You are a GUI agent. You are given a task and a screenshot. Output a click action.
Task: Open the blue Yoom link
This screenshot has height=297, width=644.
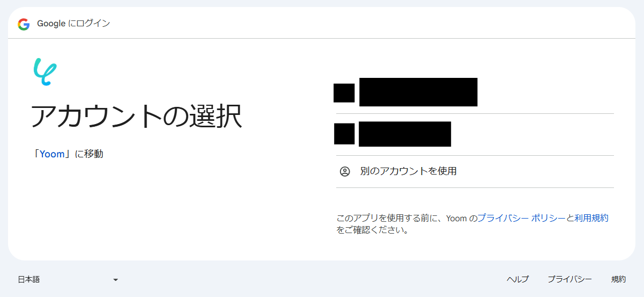pos(52,154)
